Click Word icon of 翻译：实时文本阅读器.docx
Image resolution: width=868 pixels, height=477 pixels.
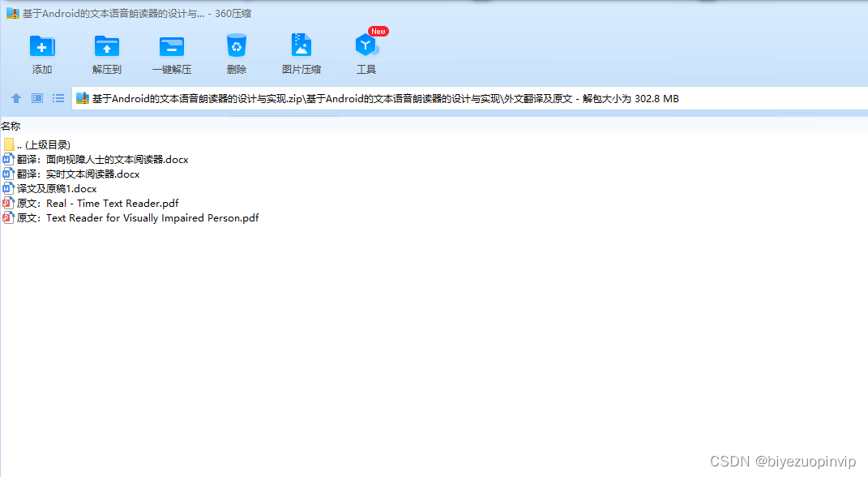coord(8,174)
